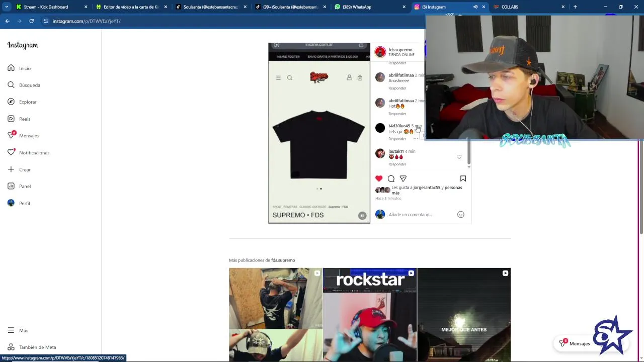Click the Instagram logo
Screen dimensions: 644x362
(x=23, y=45)
